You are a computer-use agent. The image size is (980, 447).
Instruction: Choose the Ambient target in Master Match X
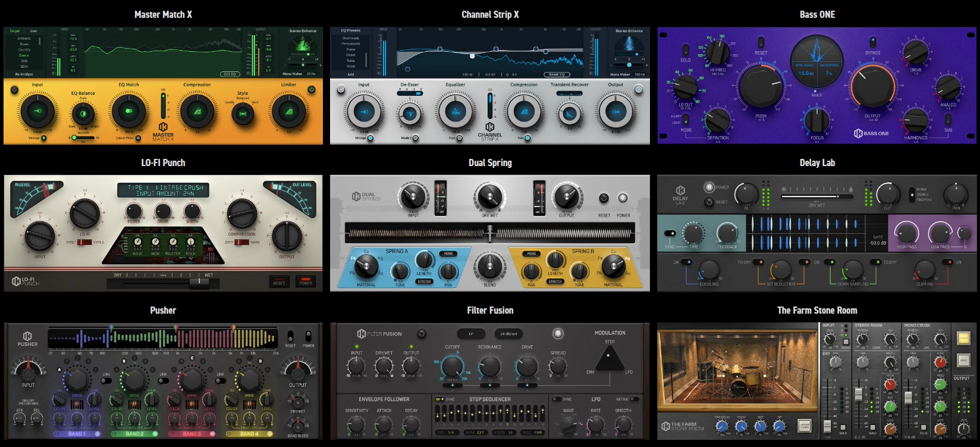pos(24,39)
